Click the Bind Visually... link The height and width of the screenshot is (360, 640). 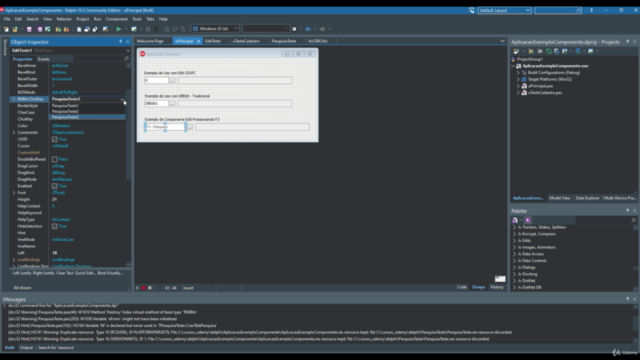(110, 273)
